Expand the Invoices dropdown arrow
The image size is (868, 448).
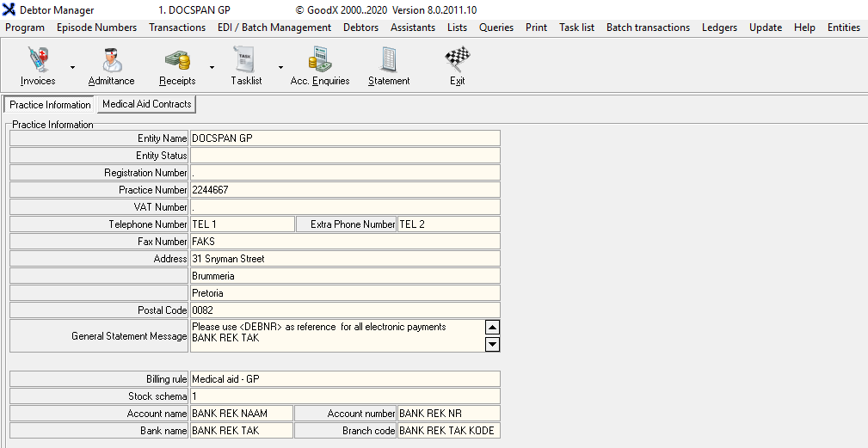click(72, 67)
